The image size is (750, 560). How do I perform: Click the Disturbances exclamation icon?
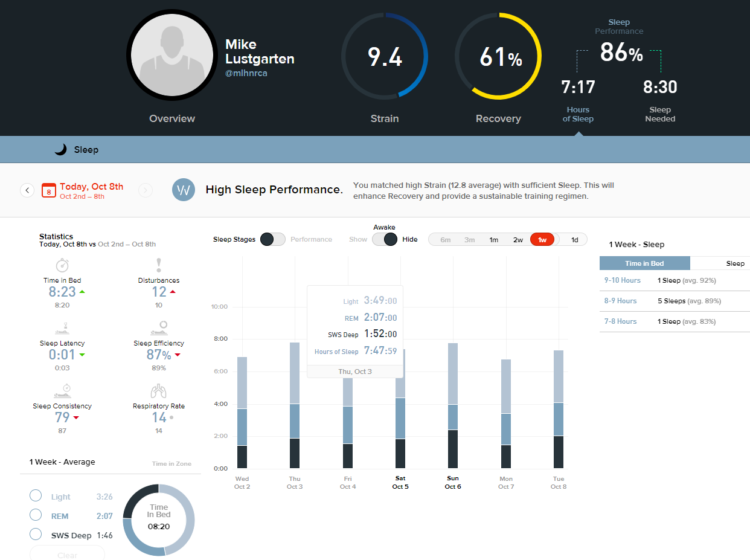159,265
